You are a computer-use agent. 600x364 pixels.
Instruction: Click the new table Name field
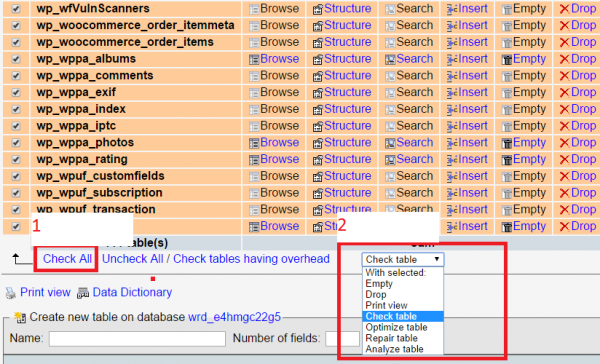[x=137, y=339]
